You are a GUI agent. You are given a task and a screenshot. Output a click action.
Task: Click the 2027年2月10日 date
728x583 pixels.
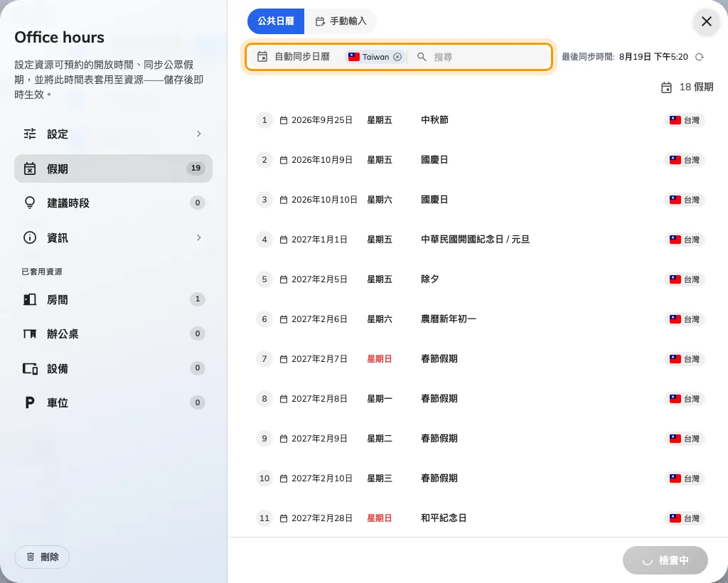coord(322,478)
